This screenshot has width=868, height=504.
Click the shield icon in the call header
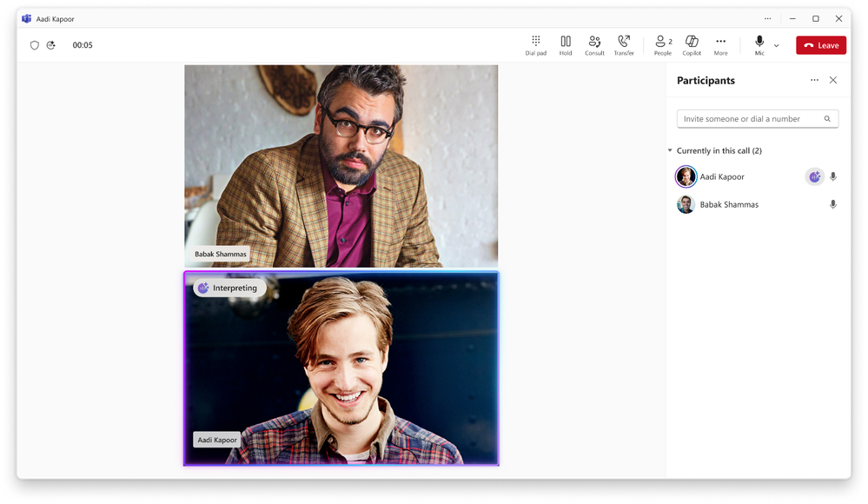(x=35, y=44)
